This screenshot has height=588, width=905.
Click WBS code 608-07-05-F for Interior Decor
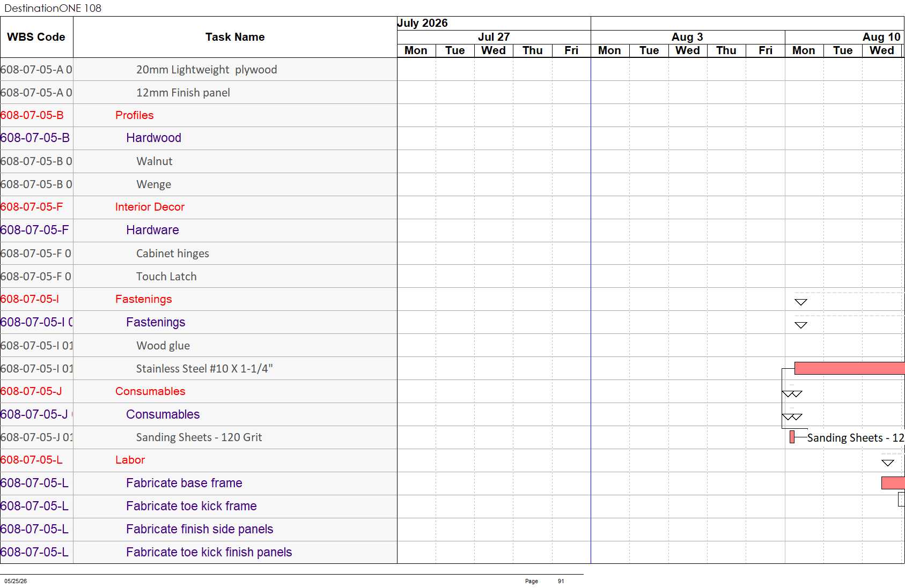[x=32, y=207]
